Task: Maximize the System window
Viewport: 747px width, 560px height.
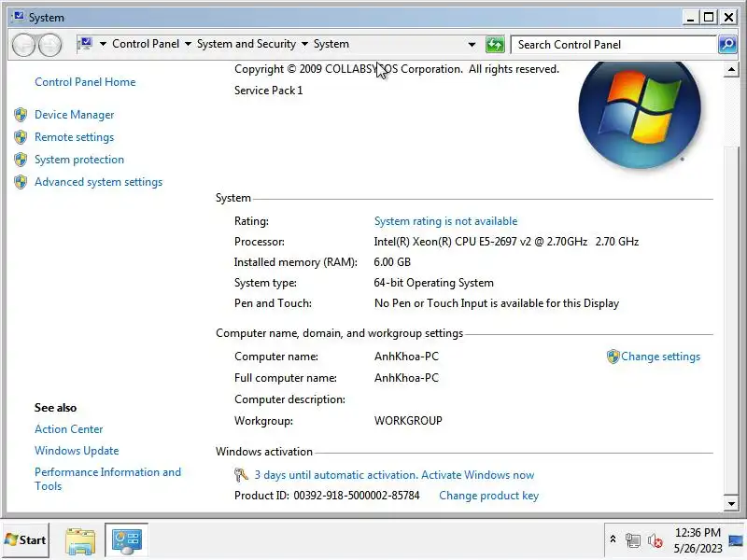Action: click(x=709, y=17)
